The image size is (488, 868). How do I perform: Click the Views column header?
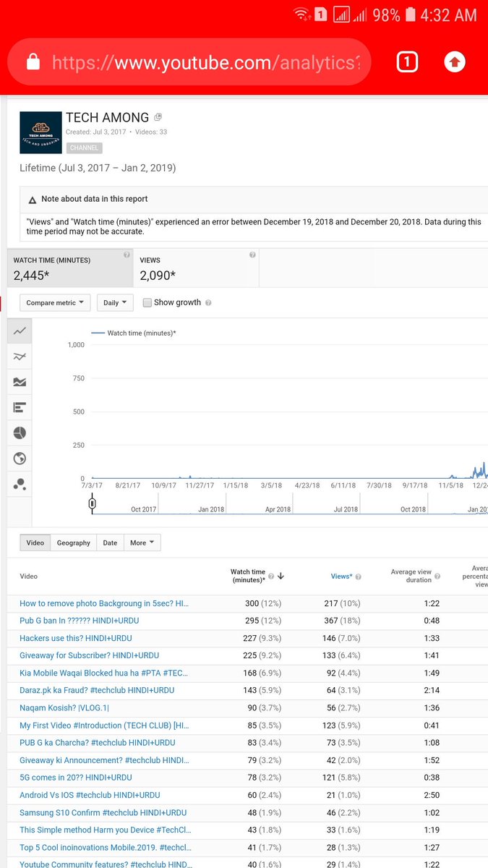(x=341, y=576)
